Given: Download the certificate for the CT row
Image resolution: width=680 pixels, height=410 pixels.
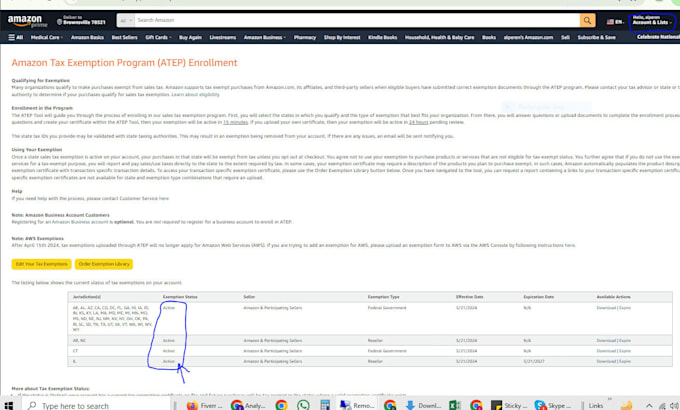Looking at the screenshot, I should 606,351.
